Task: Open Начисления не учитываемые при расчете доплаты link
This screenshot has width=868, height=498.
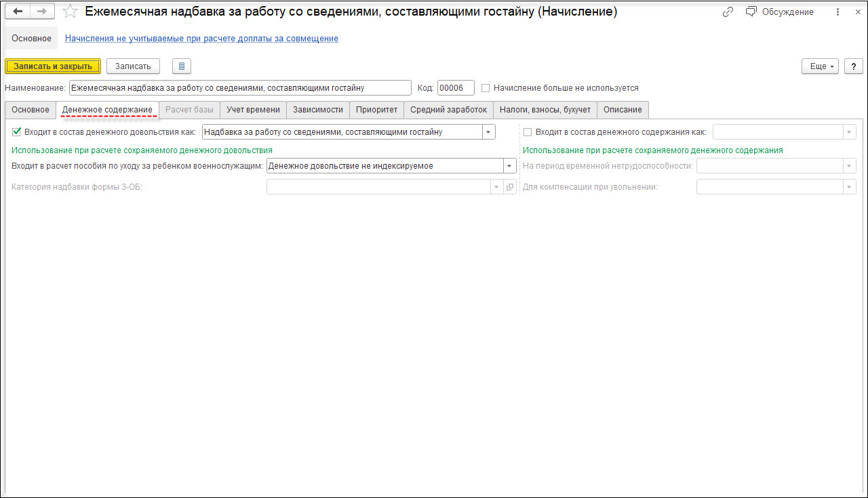Action: [x=201, y=39]
